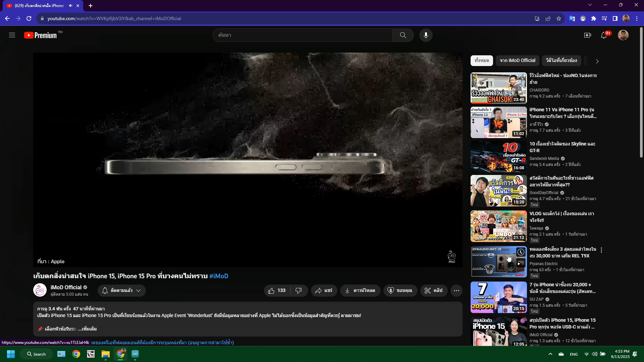Open Sandwich Media channel name
The height and width of the screenshot is (362, 644).
(x=544, y=159)
